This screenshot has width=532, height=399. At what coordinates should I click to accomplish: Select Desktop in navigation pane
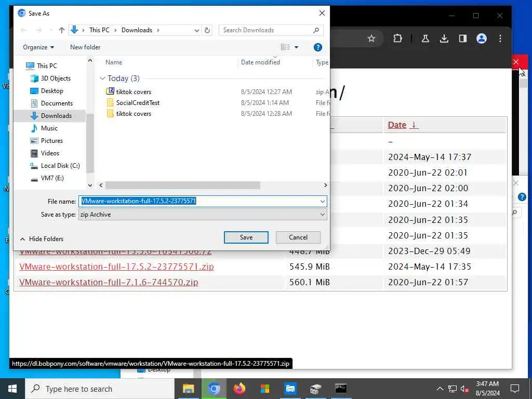[x=52, y=91]
